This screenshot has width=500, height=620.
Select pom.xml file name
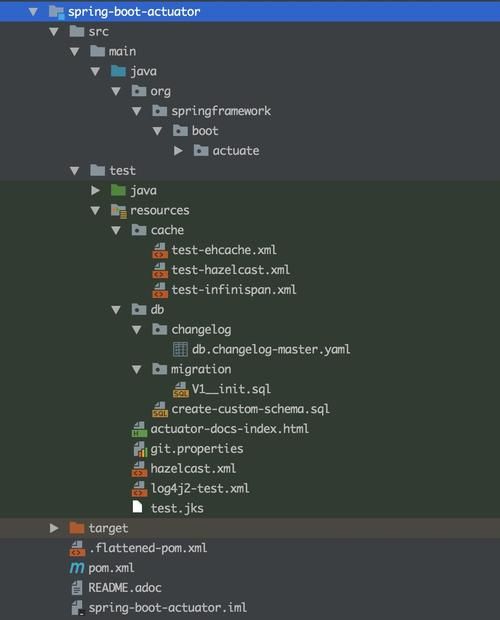click(x=111, y=568)
